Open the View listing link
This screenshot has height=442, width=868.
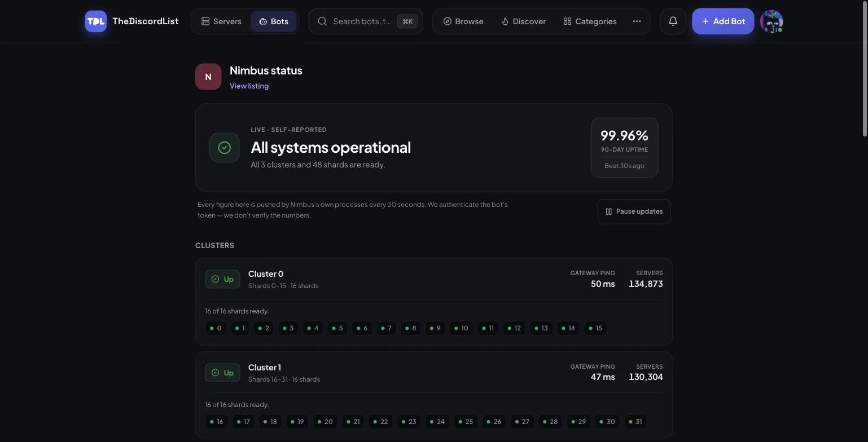249,86
